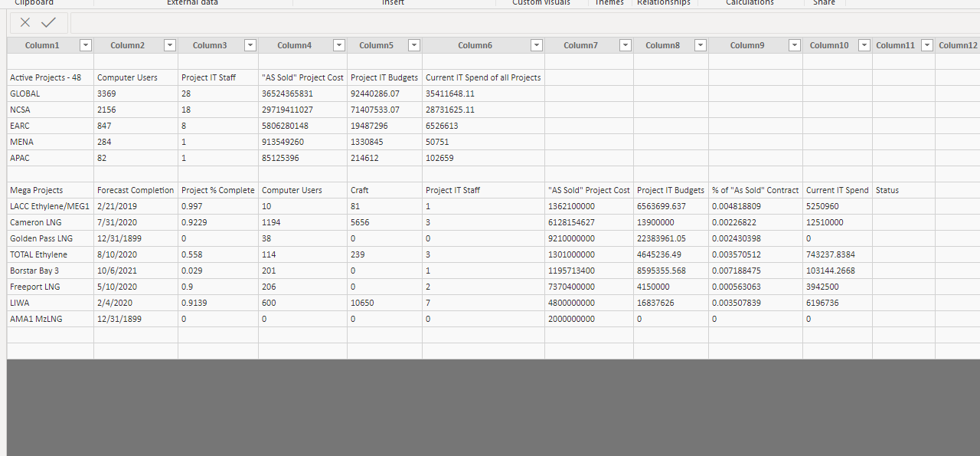
Task: Click the cell containing 16837626
Action: coord(671,303)
